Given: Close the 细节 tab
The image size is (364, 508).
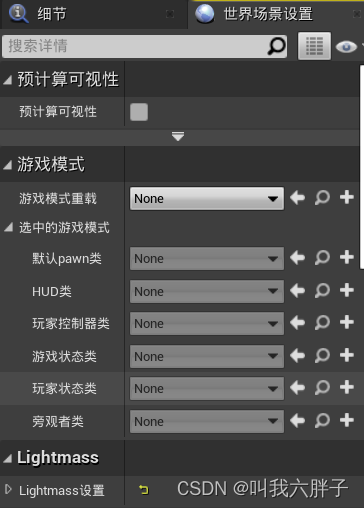Looking at the screenshot, I should (x=170, y=14).
